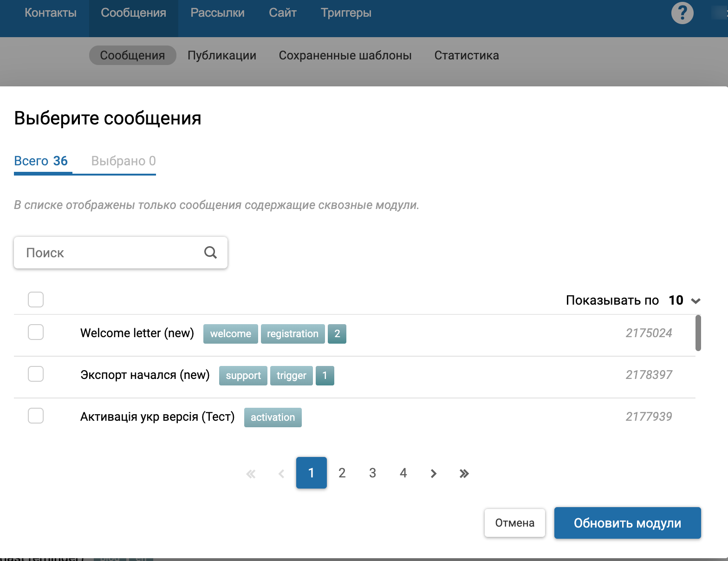Check the Welcome letter (new) checkbox

36,332
